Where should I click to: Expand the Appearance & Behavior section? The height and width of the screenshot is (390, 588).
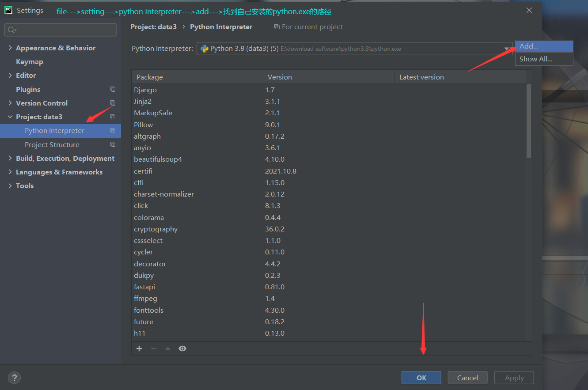[x=10, y=48]
